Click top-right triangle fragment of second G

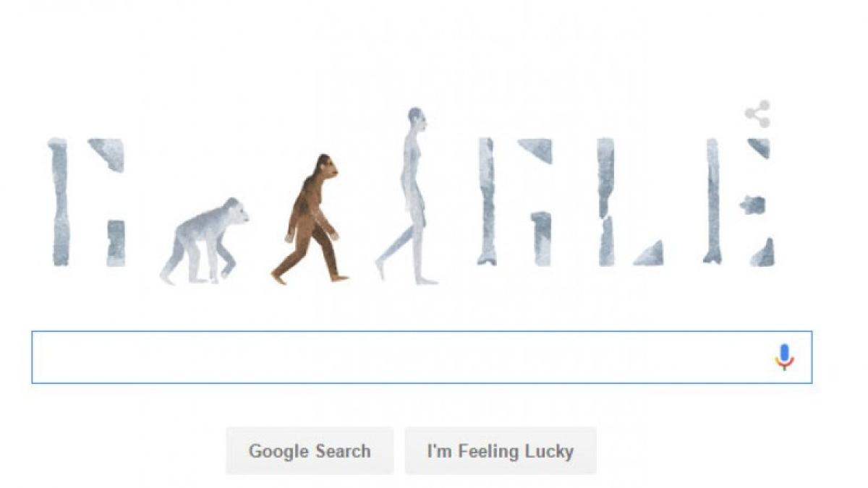[x=536, y=150]
